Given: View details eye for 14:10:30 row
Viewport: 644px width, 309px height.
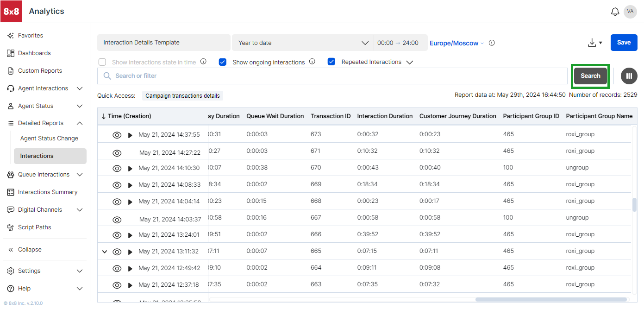Looking at the screenshot, I should tap(117, 168).
